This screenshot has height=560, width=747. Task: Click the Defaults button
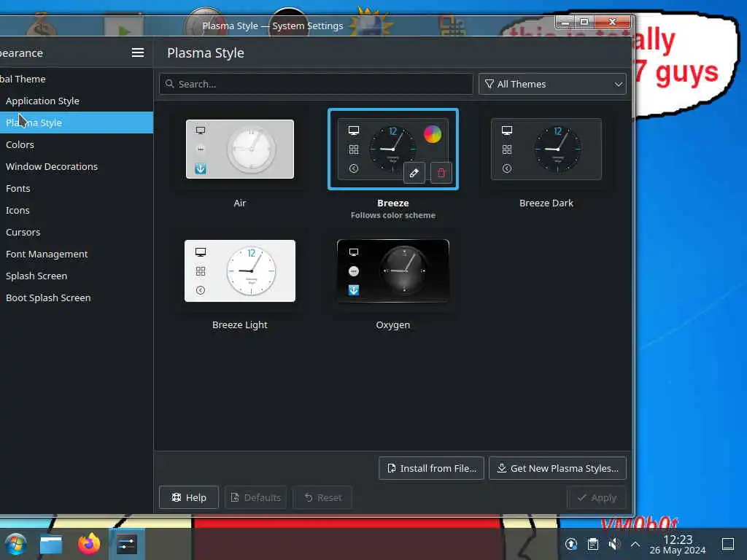[255, 497]
